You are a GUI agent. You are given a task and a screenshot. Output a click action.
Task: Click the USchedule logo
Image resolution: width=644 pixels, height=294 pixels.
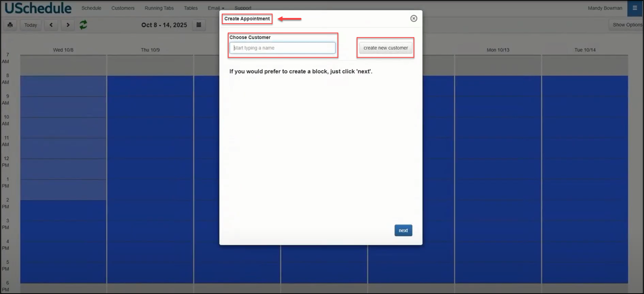pos(38,8)
